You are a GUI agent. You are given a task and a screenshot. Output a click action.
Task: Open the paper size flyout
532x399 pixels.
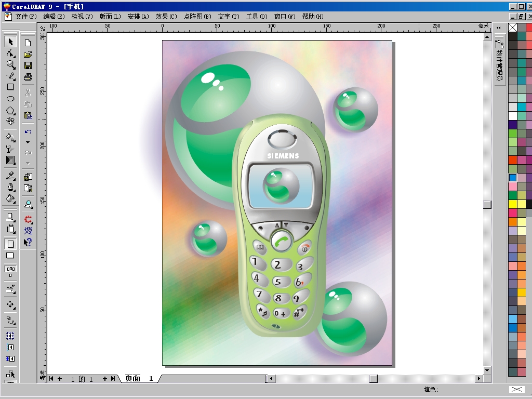(10, 217)
